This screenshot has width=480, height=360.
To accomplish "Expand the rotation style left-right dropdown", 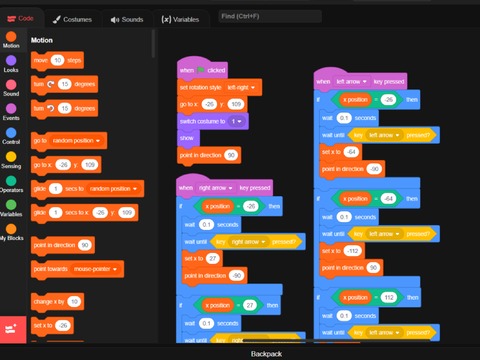I will [x=241, y=88].
